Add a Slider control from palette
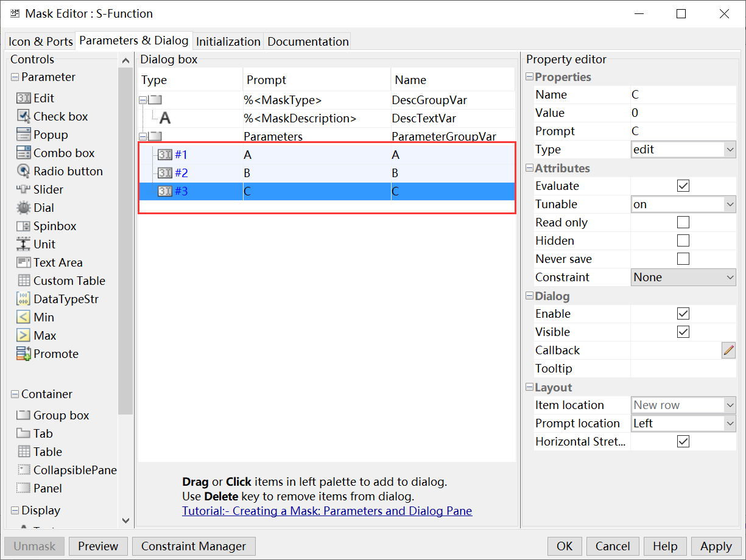This screenshot has width=746, height=560. coord(24,189)
